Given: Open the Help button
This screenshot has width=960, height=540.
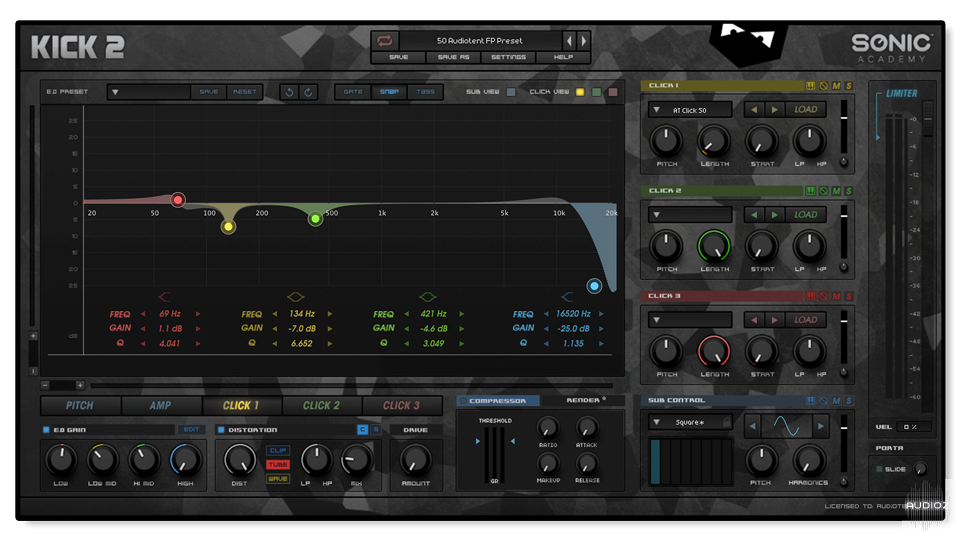Looking at the screenshot, I should (563, 58).
